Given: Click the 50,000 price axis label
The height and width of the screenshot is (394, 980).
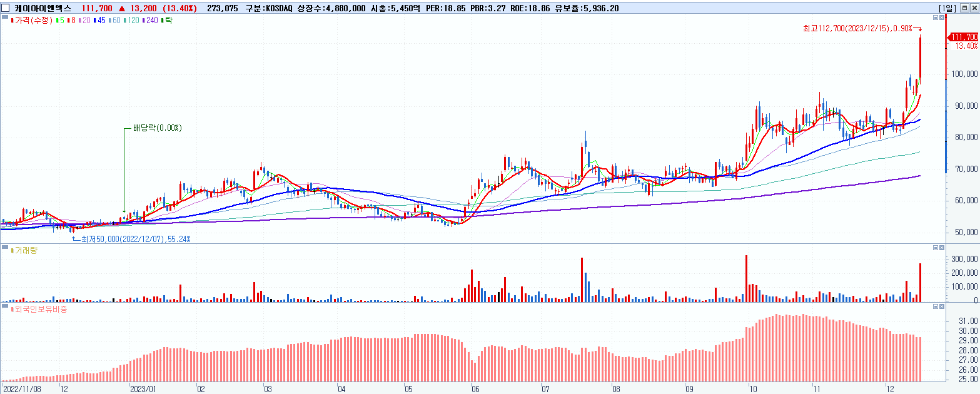Looking at the screenshot, I should coord(967,232).
